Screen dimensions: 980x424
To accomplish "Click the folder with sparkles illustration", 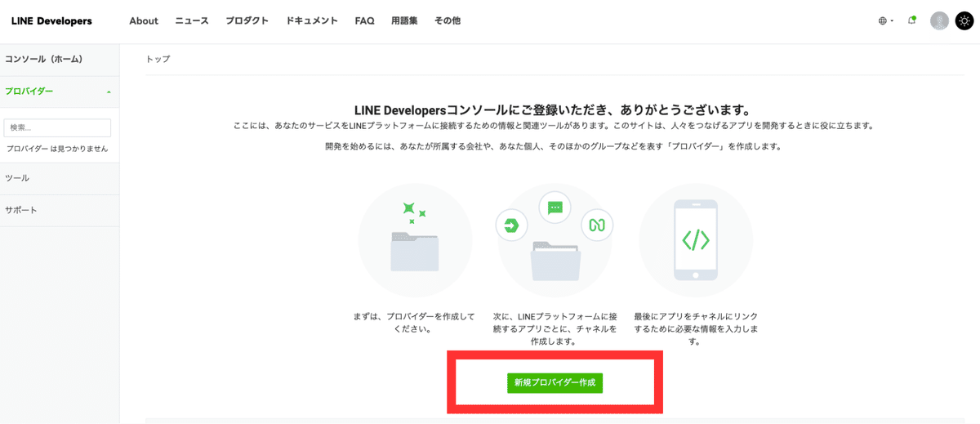I will pos(415,240).
